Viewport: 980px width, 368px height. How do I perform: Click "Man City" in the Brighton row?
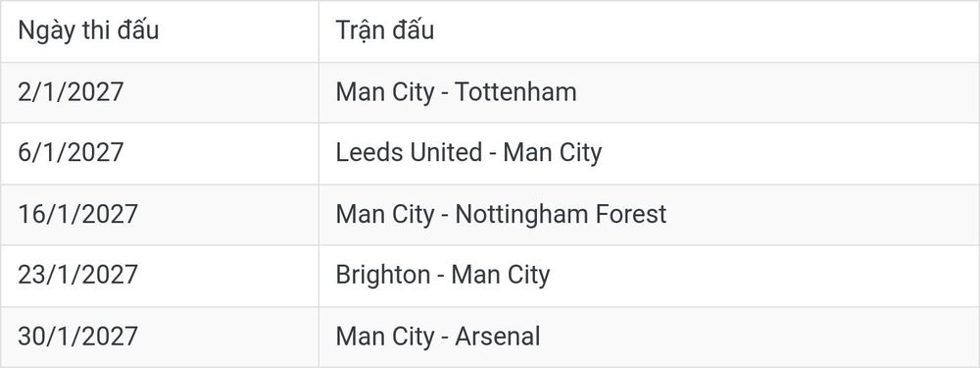501,276
